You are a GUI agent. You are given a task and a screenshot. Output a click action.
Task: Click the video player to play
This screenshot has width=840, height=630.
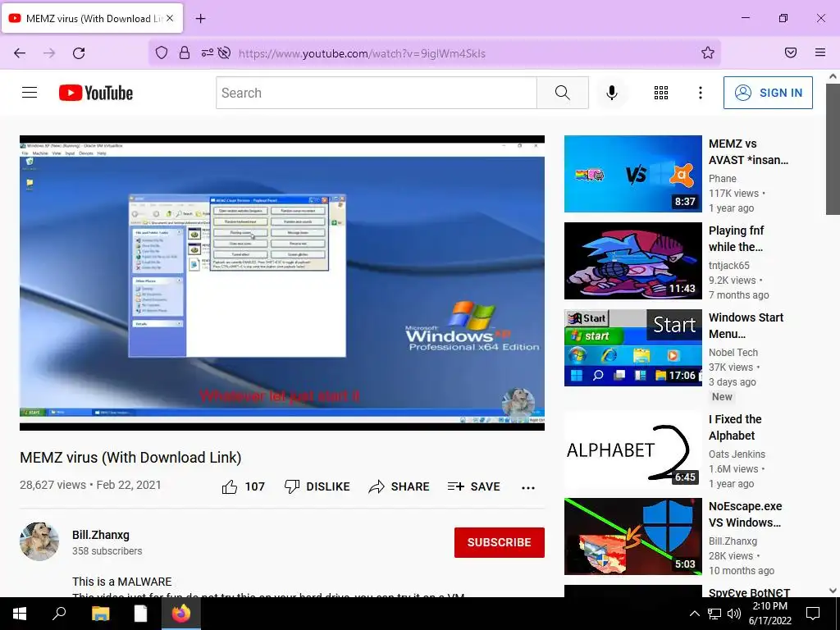(282, 283)
